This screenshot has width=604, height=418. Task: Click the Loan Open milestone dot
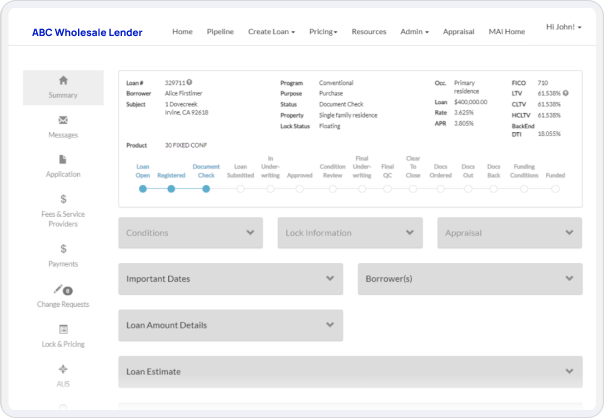[143, 189]
